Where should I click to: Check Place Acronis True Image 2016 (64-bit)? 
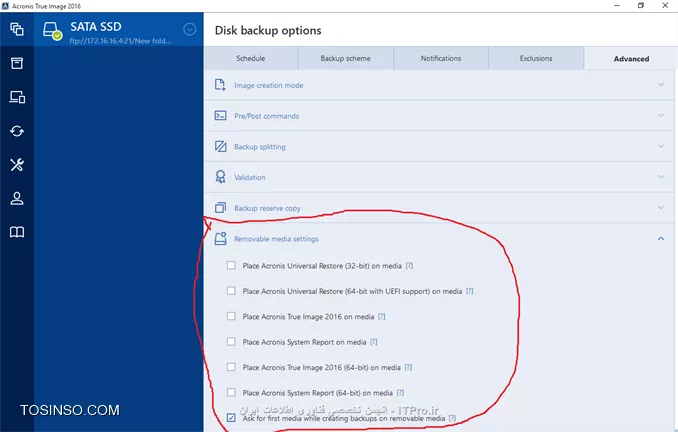pos(231,367)
